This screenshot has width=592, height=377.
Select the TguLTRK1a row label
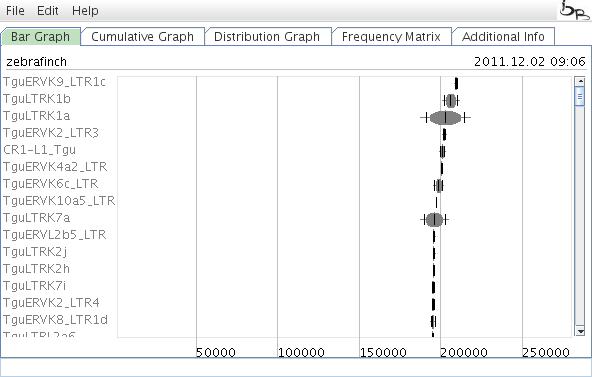(x=37, y=116)
